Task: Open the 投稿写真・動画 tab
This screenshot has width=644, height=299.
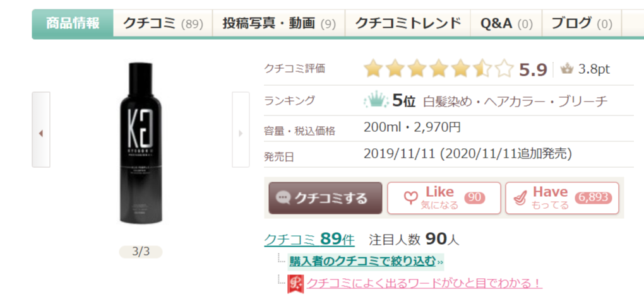Action: [x=278, y=24]
